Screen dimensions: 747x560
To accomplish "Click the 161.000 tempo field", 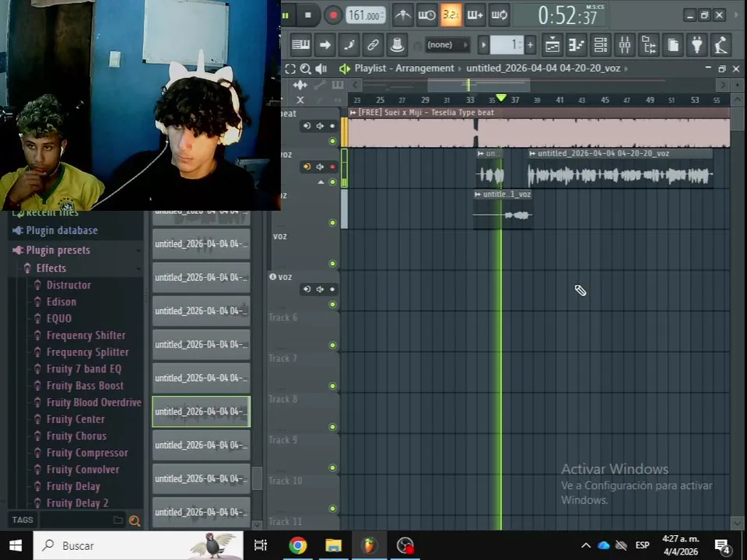I will (x=365, y=16).
